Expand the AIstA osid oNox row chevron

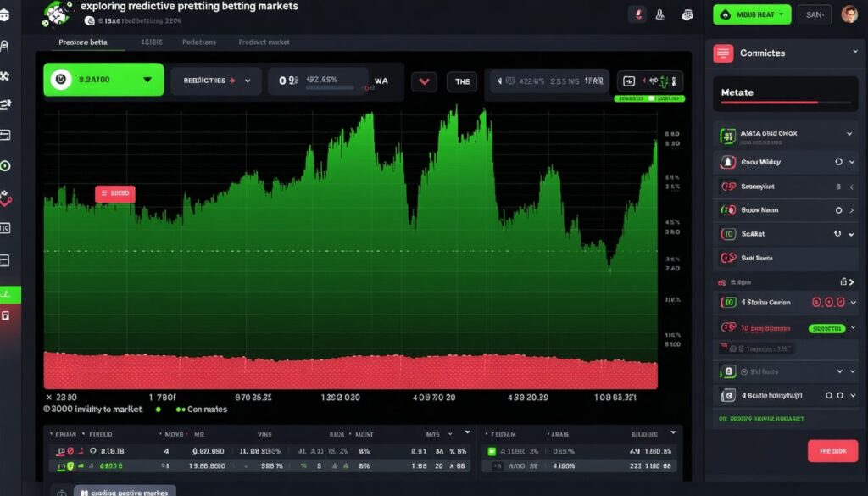tap(849, 133)
